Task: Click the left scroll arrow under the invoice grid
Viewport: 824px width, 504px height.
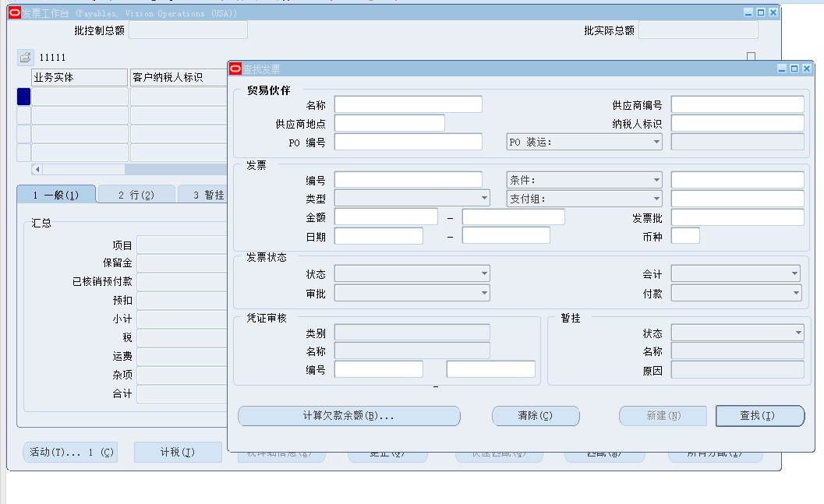Action: (37, 169)
